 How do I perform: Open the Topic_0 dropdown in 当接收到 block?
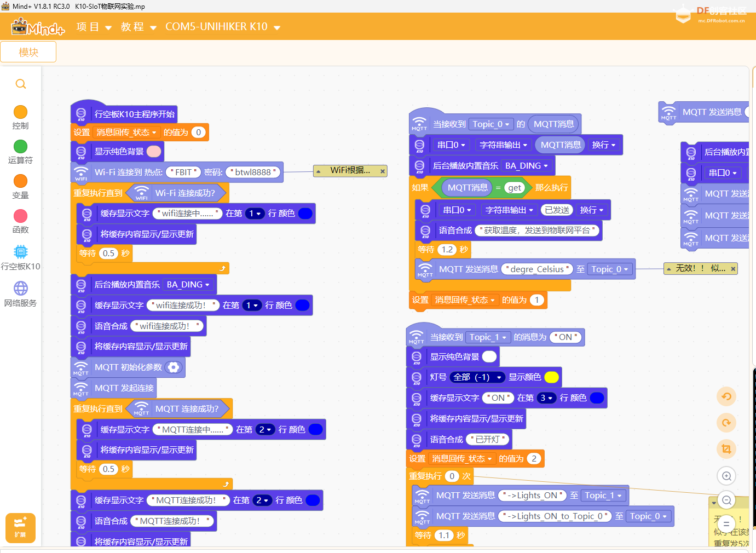coord(491,124)
